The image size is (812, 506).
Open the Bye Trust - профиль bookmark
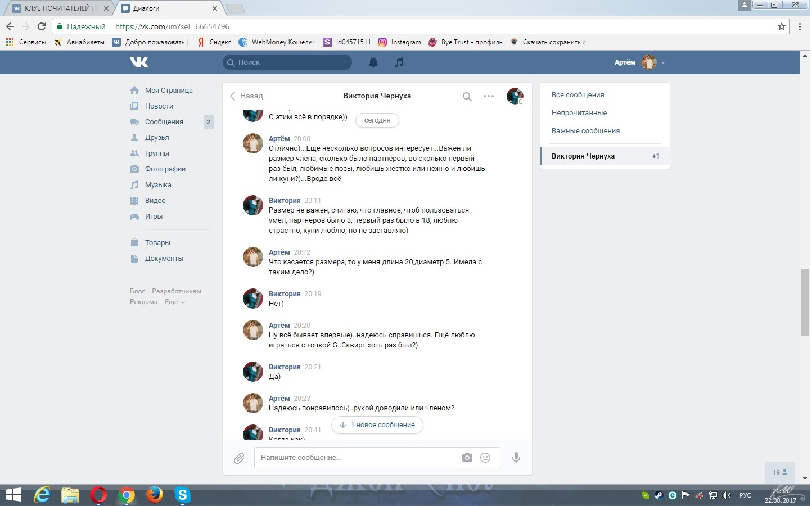point(466,42)
